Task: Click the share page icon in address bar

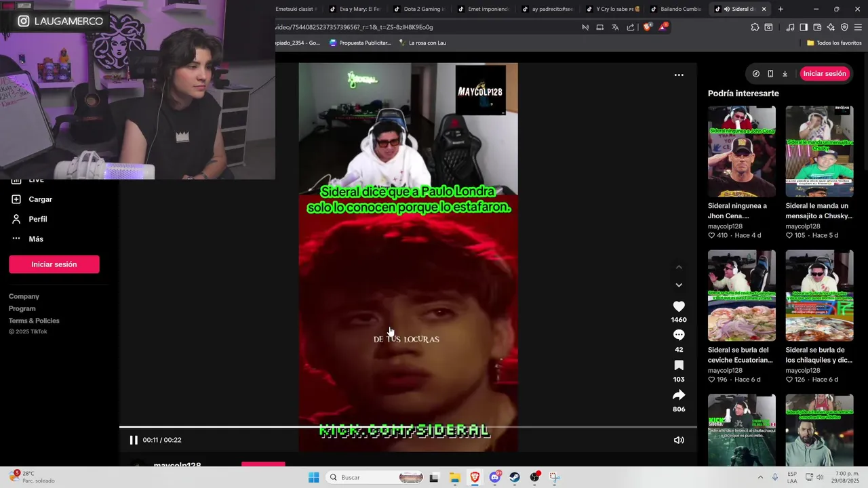Action: pyautogui.click(x=631, y=27)
